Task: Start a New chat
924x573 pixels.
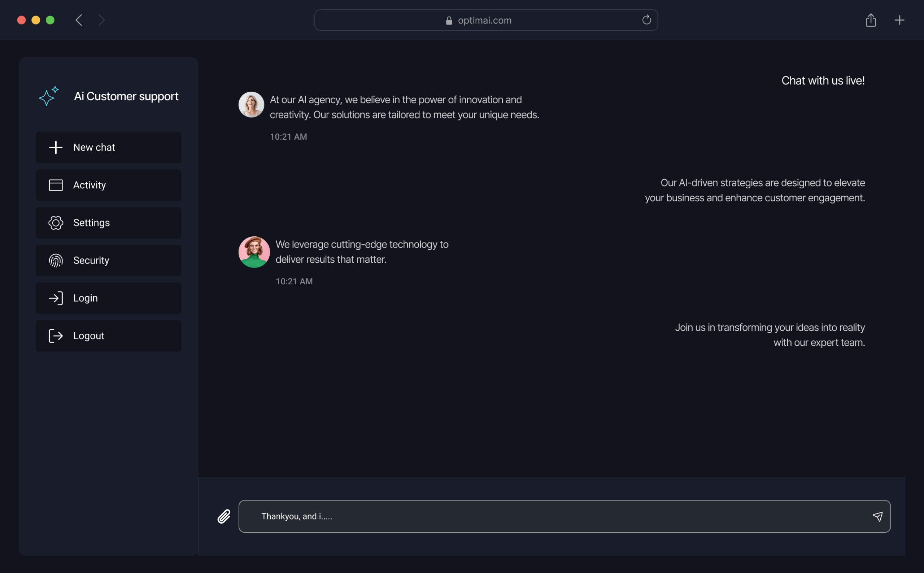Action: 108,148
